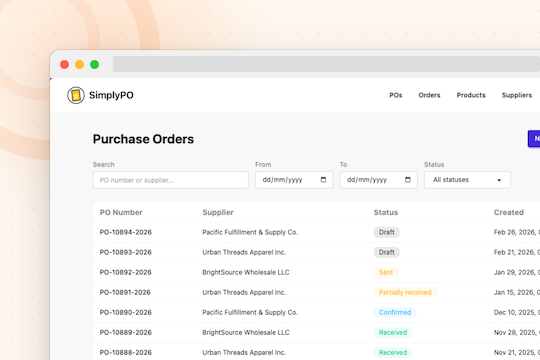Screen dimensions: 540x360
Task: Navigate to Suppliers
Action: (x=517, y=95)
